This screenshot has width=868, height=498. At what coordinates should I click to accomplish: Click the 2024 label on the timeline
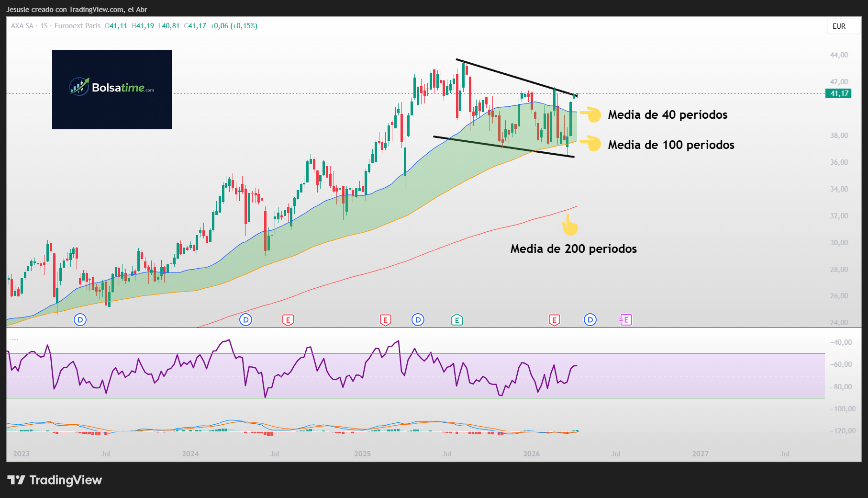pyautogui.click(x=191, y=453)
